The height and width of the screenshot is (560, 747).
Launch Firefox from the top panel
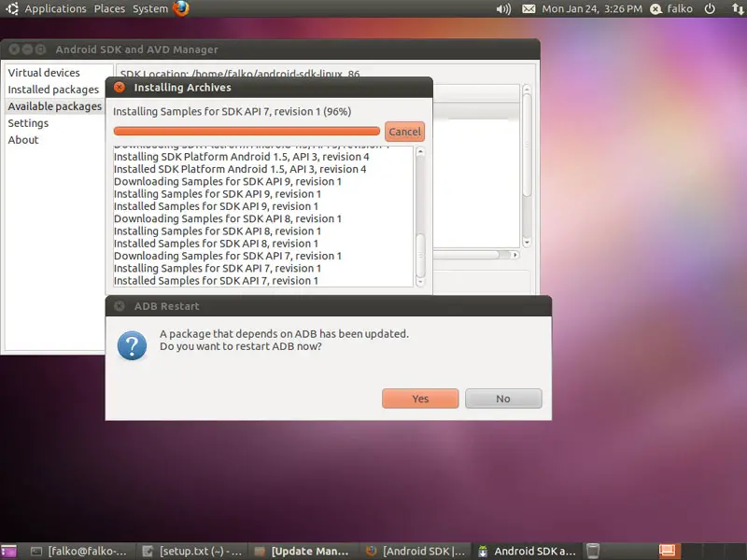pyautogui.click(x=181, y=8)
